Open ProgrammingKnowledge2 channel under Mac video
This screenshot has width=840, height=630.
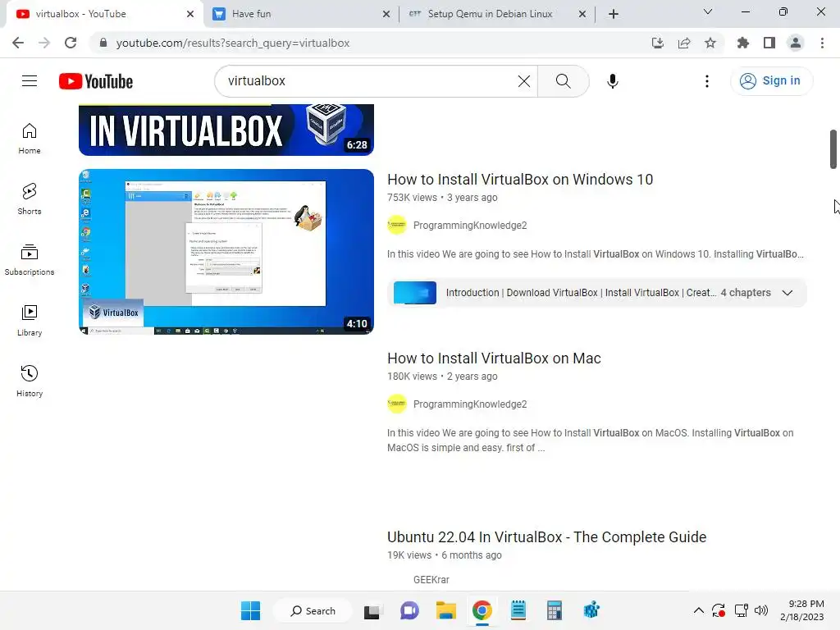[x=470, y=404]
